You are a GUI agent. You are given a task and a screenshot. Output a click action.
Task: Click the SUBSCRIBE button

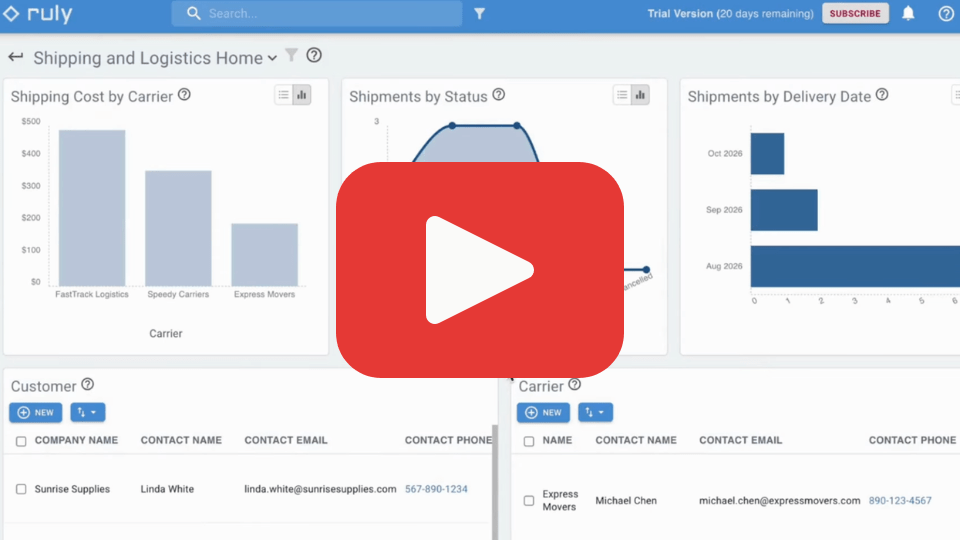coord(855,13)
